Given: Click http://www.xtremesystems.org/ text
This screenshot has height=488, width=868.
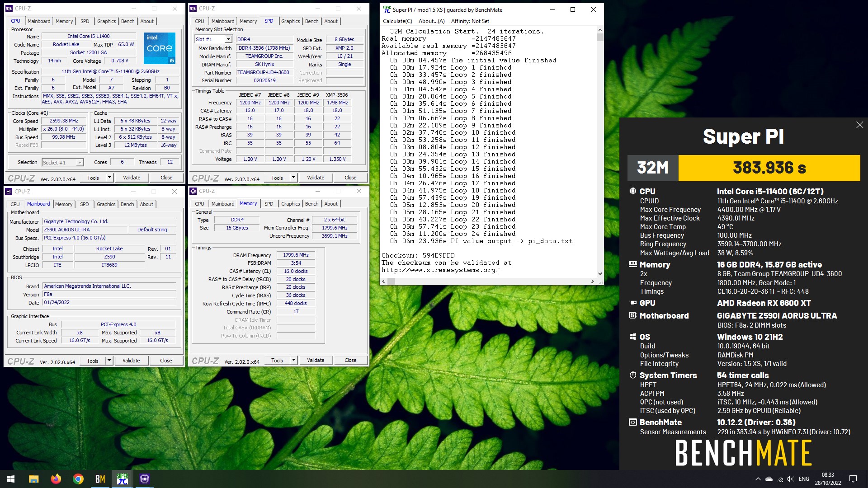Looking at the screenshot, I should 440,270.
